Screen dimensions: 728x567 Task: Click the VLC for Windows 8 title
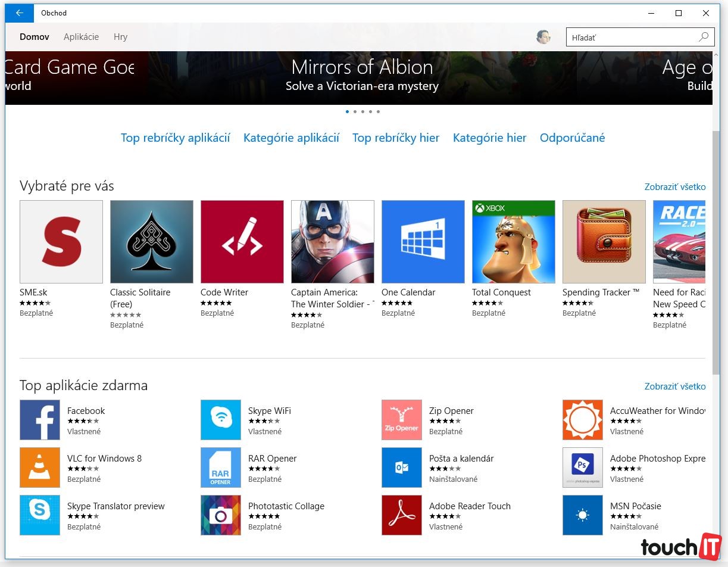[105, 459]
